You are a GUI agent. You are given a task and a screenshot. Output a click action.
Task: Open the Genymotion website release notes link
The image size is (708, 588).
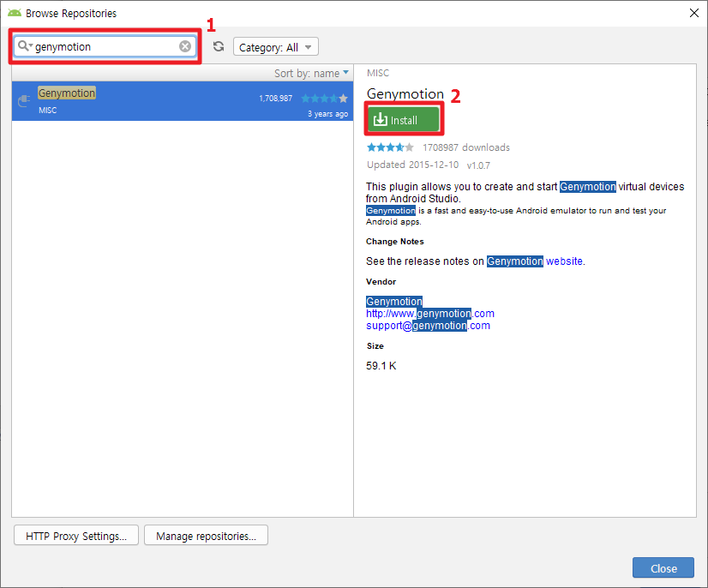pos(564,261)
